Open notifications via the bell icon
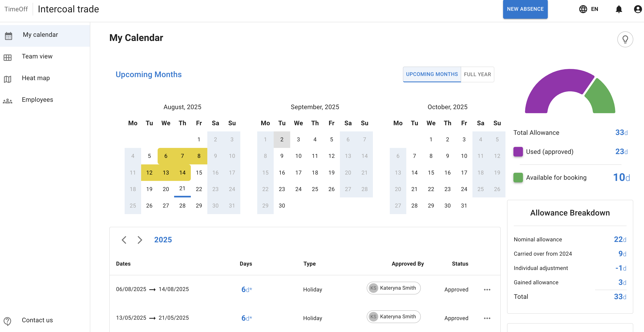The image size is (644, 332). click(x=619, y=9)
